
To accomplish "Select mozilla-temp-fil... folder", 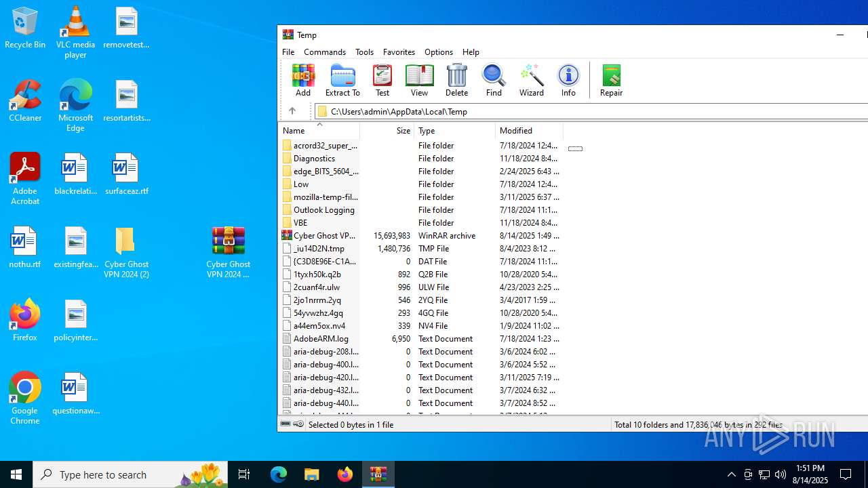I will (420, 197).
